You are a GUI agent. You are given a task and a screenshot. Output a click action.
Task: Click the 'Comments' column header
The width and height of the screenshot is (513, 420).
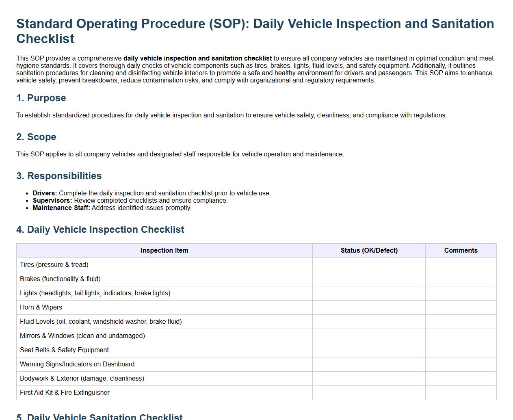coord(461,251)
